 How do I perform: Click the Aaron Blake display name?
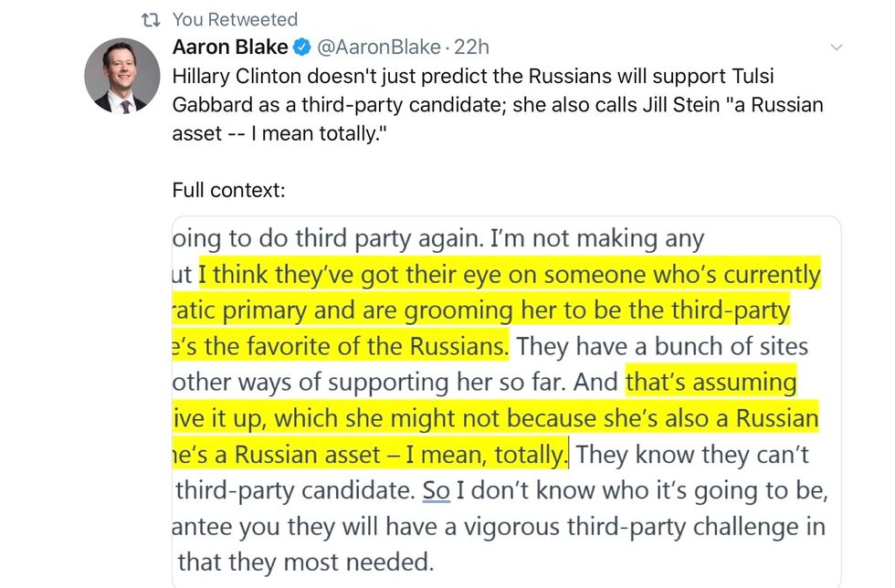point(229,47)
